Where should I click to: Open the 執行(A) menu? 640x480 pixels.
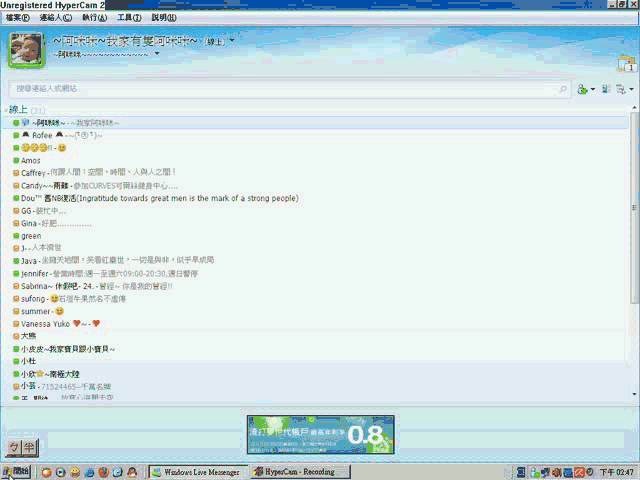click(x=95, y=18)
